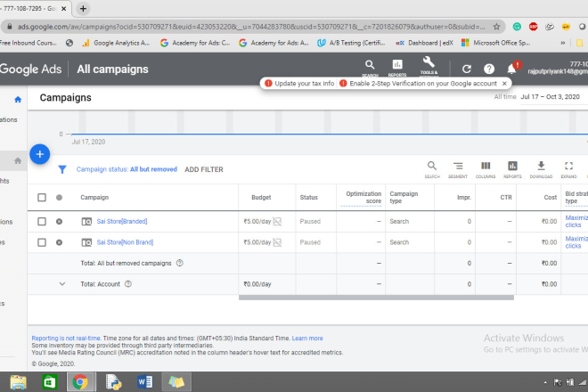The height and width of the screenshot is (392, 588).
Task: Sort by the Budget column header
Action: click(261, 197)
